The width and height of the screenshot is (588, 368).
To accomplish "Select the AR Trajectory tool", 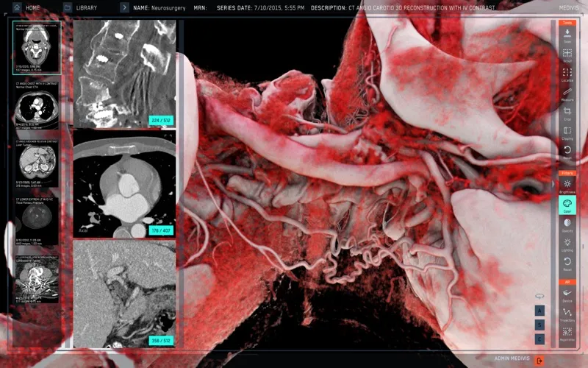I will tap(567, 315).
